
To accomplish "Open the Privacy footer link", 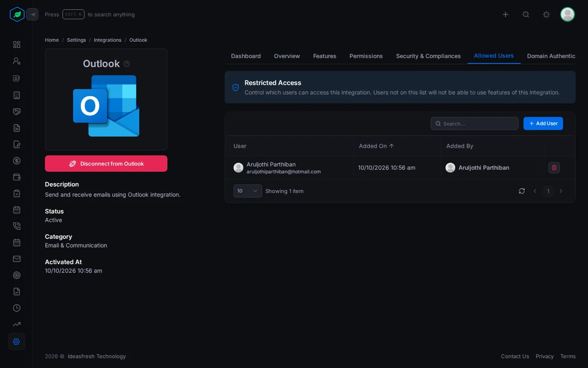I will pyautogui.click(x=545, y=357).
